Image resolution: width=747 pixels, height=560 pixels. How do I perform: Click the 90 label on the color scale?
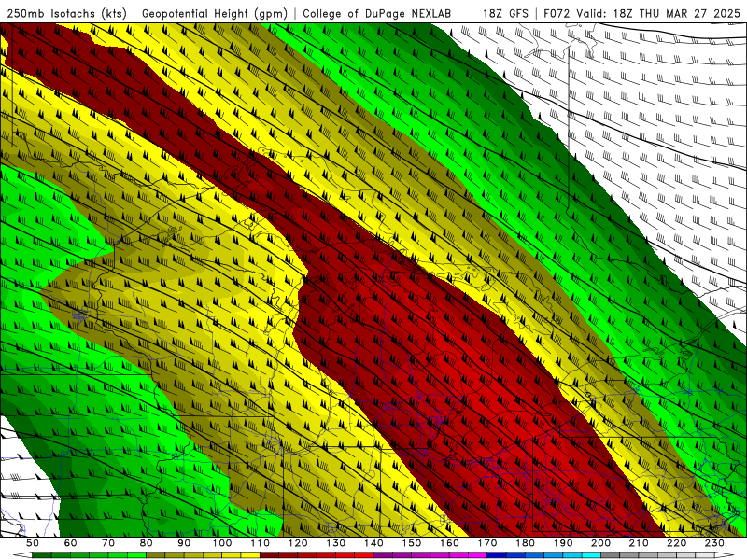184,543
